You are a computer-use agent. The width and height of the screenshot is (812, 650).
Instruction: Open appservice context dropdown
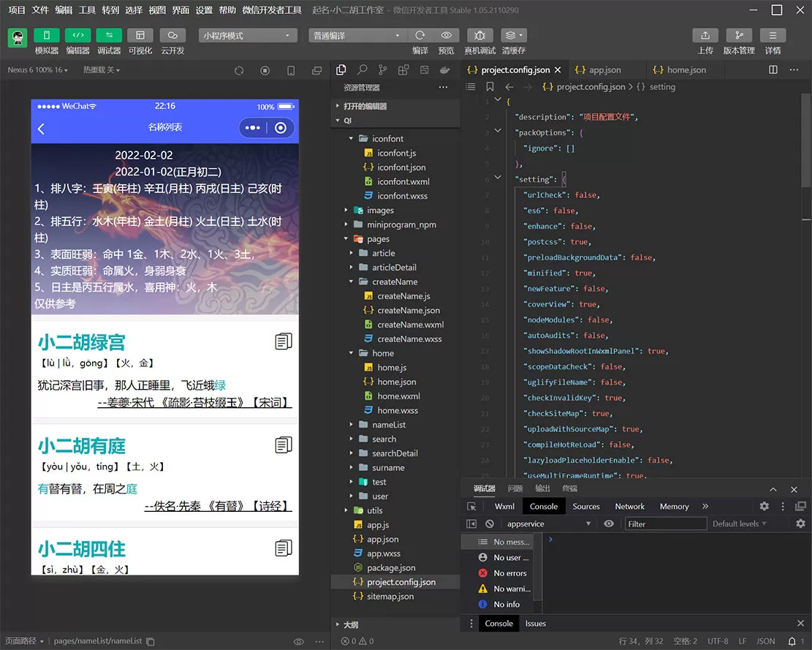tap(548, 524)
